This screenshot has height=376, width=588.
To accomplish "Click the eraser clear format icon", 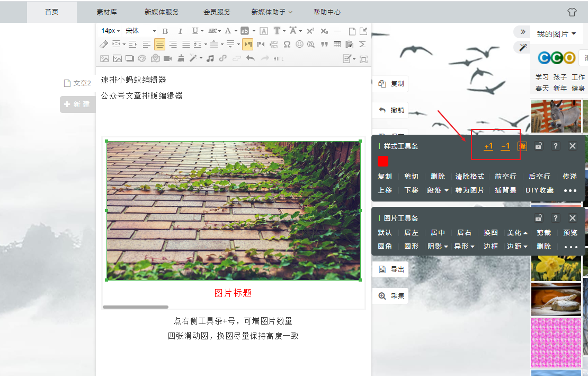I will click(104, 45).
